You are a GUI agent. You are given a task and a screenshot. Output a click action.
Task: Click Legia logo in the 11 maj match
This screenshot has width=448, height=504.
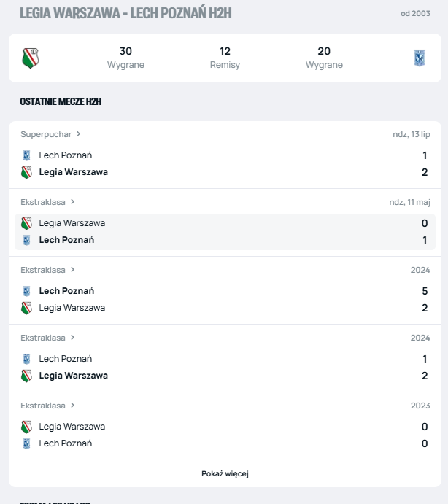click(x=27, y=223)
